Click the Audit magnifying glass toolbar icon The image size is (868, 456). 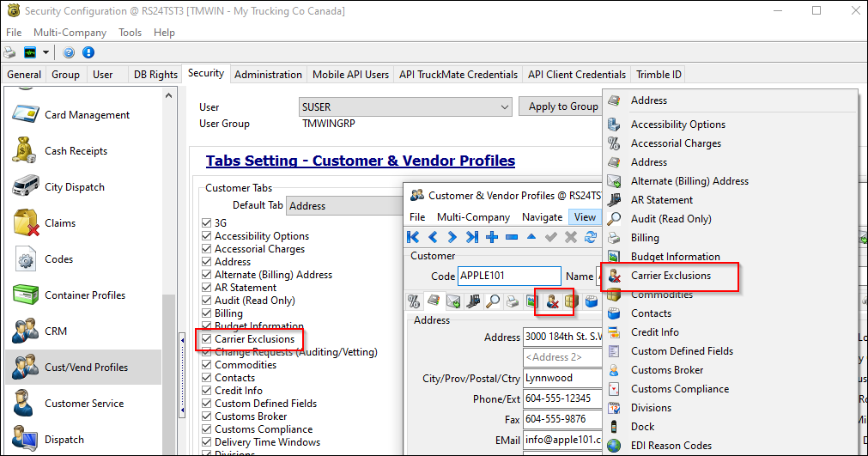pyautogui.click(x=493, y=301)
